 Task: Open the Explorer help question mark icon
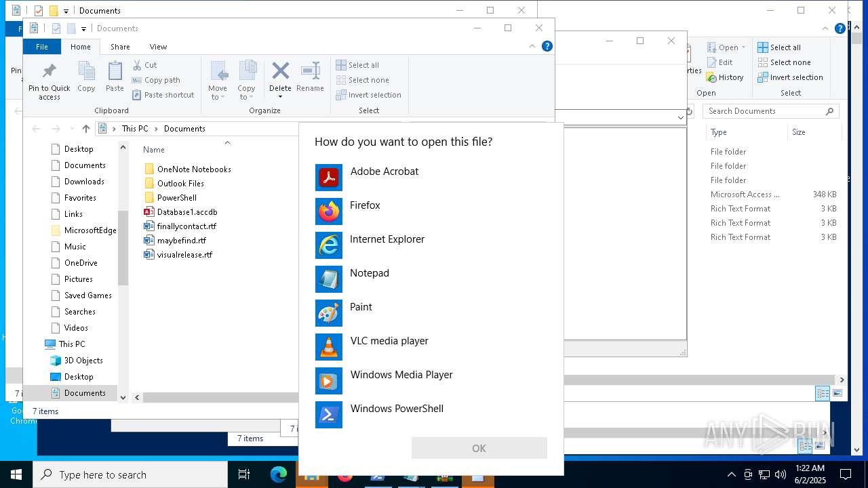pos(547,46)
